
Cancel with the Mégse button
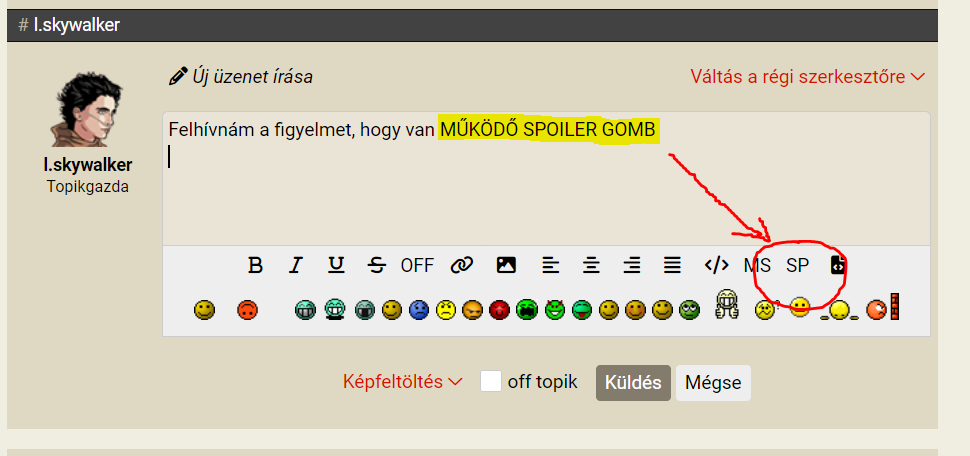(713, 382)
